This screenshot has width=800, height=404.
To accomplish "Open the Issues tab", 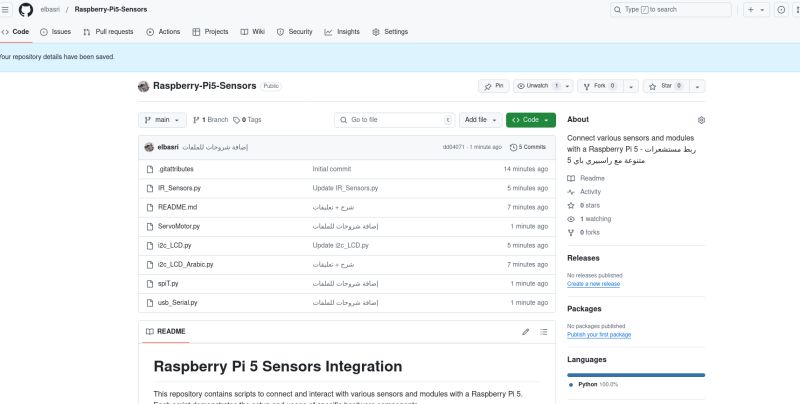I will click(55, 32).
